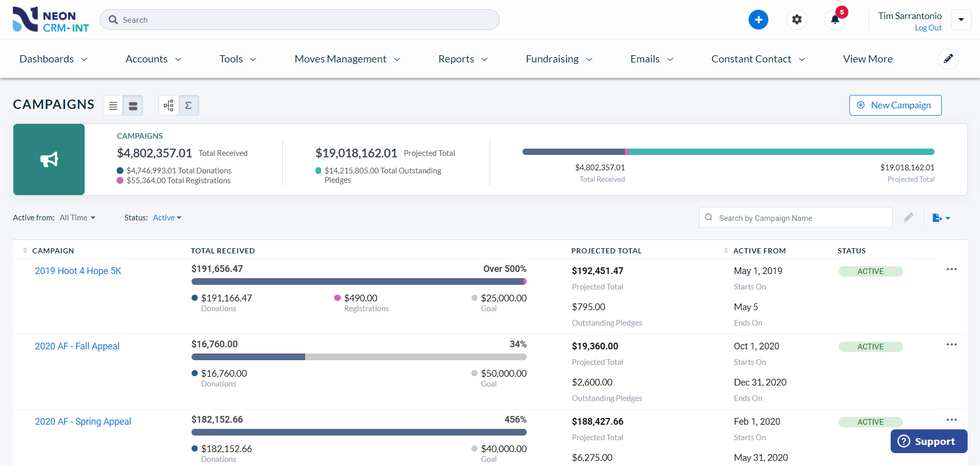The height and width of the screenshot is (466, 980).
Task: Open settings via the gear icon
Action: [x=796, y=19]
